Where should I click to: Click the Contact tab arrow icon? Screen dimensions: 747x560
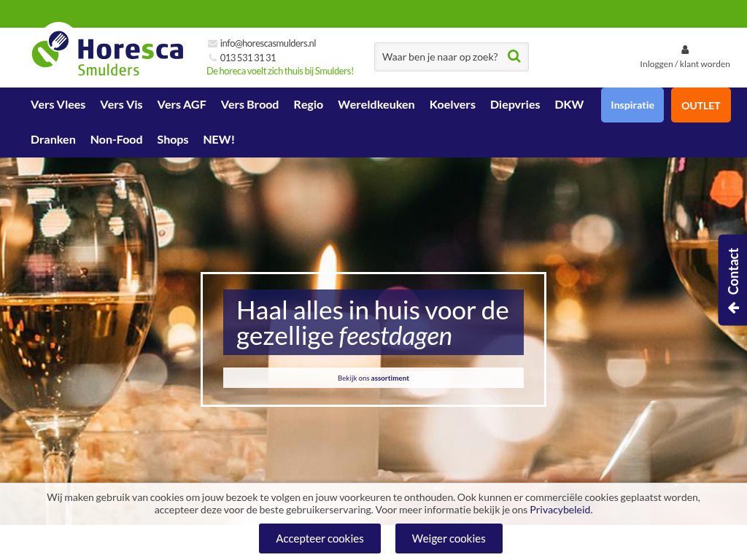(733, 308)
